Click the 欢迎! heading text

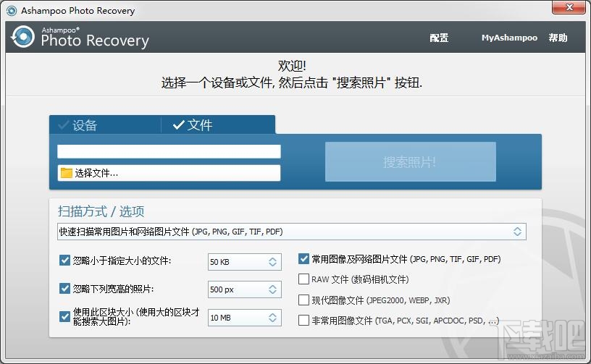(292, 66)
